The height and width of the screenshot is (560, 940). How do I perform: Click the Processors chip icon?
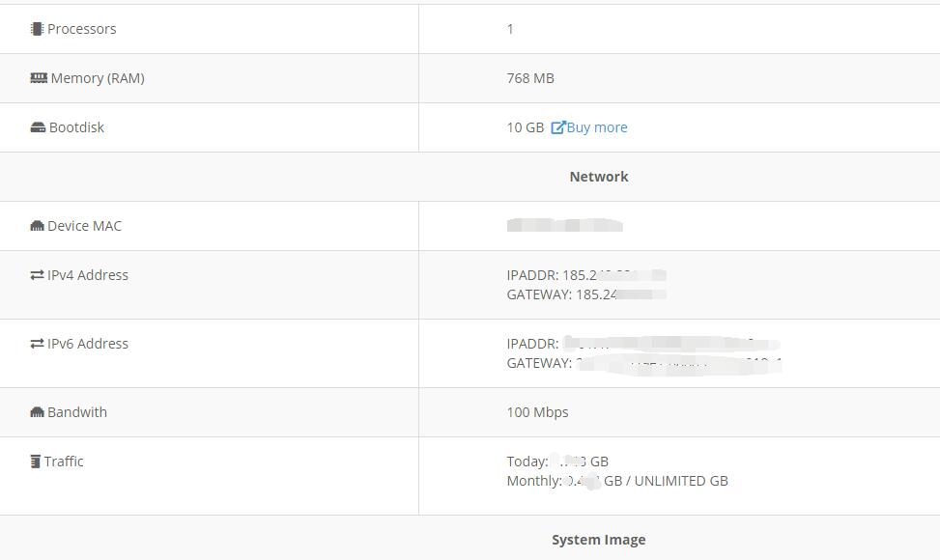coord(37,29)
